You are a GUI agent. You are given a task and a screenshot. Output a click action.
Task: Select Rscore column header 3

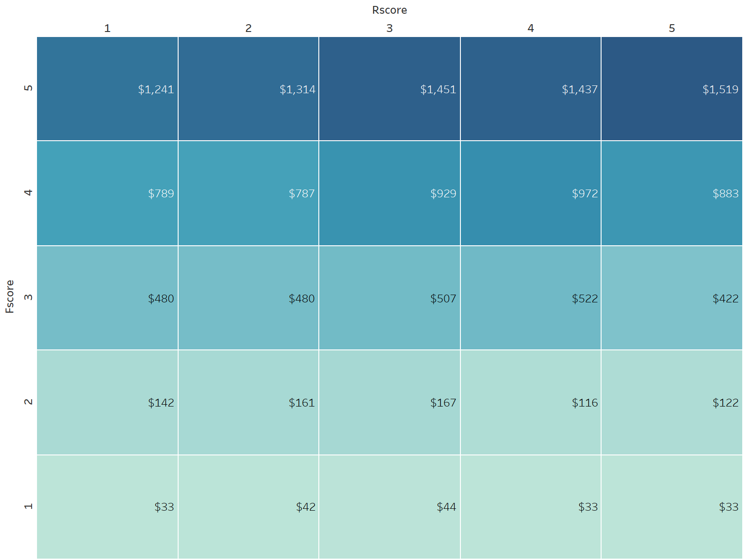tap(390, 28)
